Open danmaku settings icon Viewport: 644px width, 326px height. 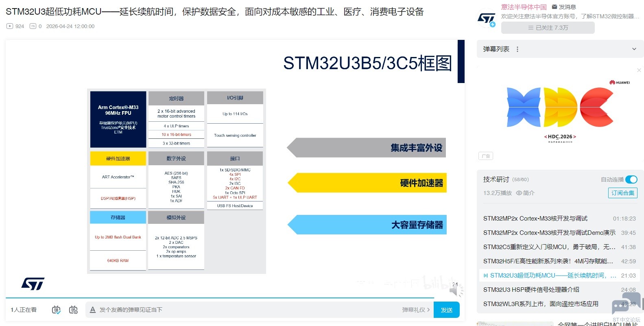point(73,310)
